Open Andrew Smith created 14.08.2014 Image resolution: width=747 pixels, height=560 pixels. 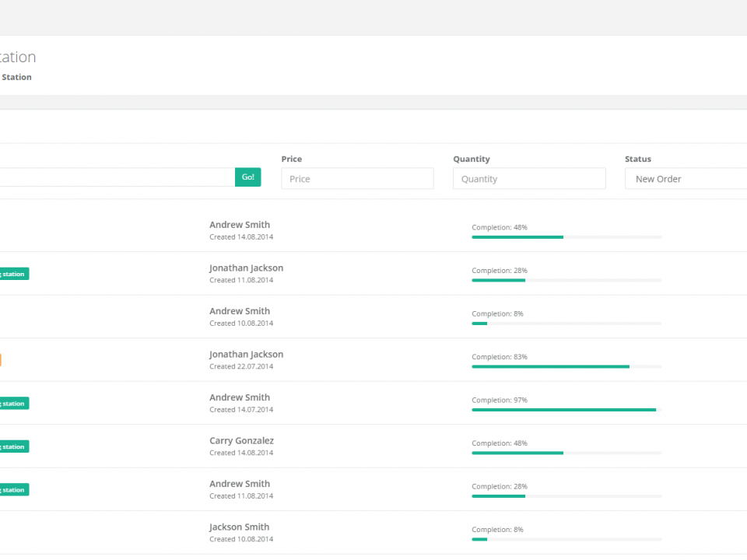(x=240, y=225)
